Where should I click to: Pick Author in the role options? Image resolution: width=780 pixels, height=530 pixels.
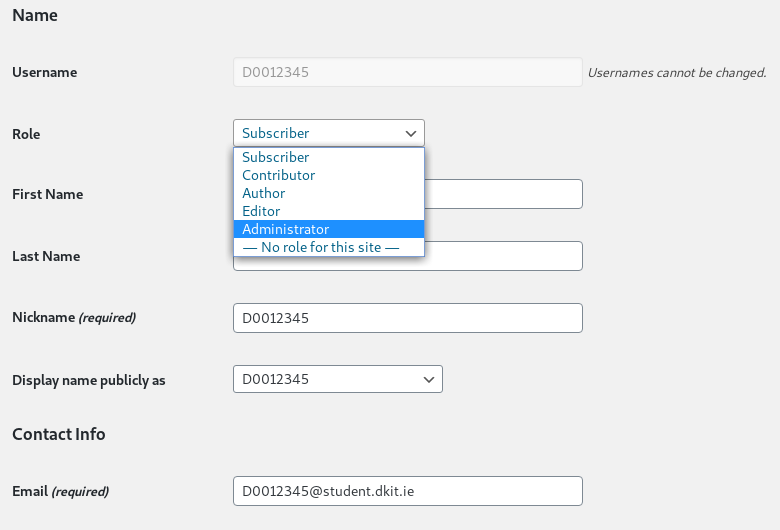click(x=328, y=193)
